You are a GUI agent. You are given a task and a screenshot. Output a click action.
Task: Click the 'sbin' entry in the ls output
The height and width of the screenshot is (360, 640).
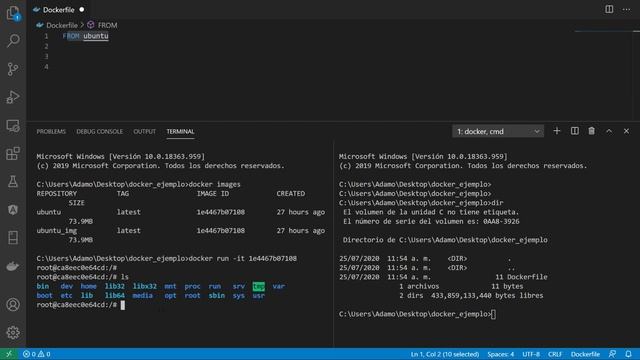click(217, 296)
